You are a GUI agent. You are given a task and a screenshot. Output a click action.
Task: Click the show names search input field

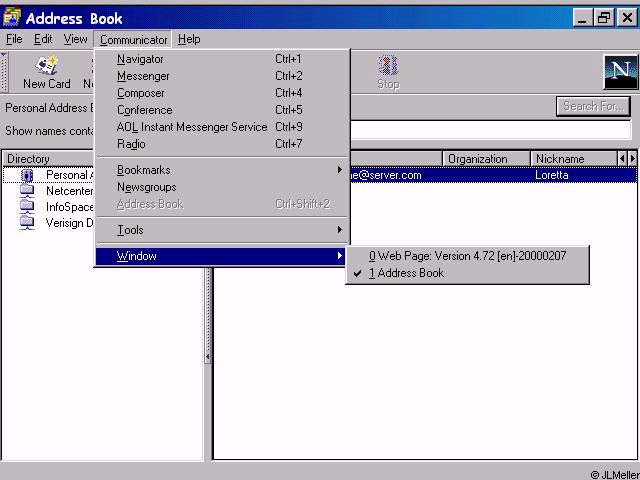coord(491,131)
